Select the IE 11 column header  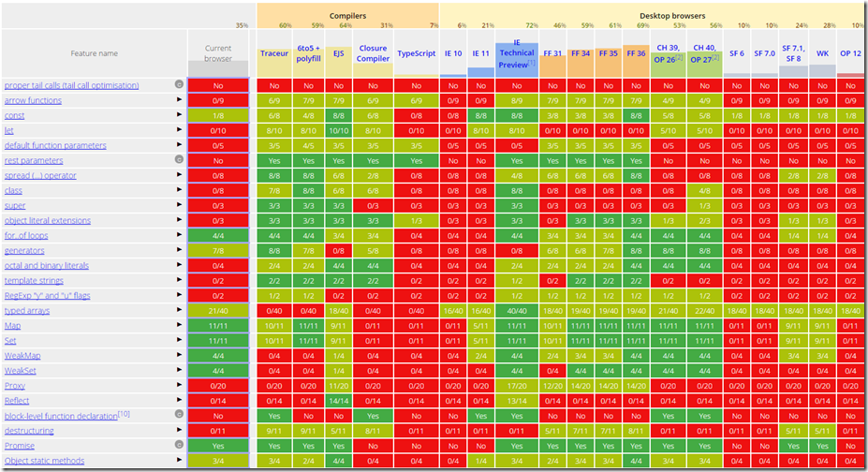[480, 53]
